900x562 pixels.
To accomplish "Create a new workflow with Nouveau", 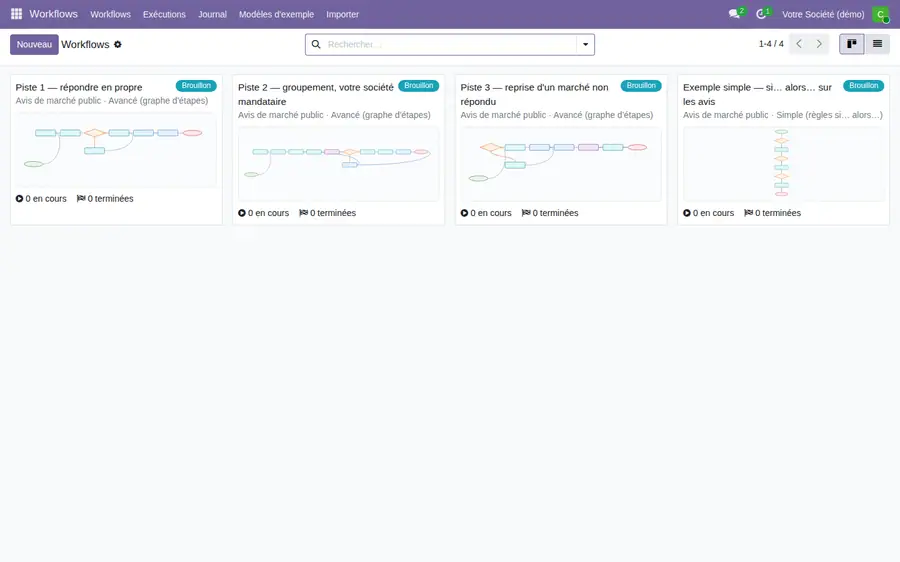I will 34,44.
